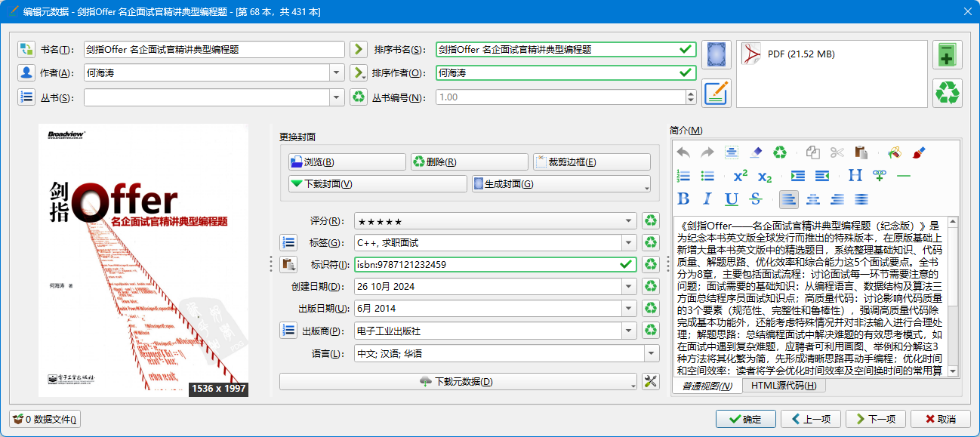Open the series manager icon beside 丛书
The image size is (980, 437).
(x=26, y=97)
